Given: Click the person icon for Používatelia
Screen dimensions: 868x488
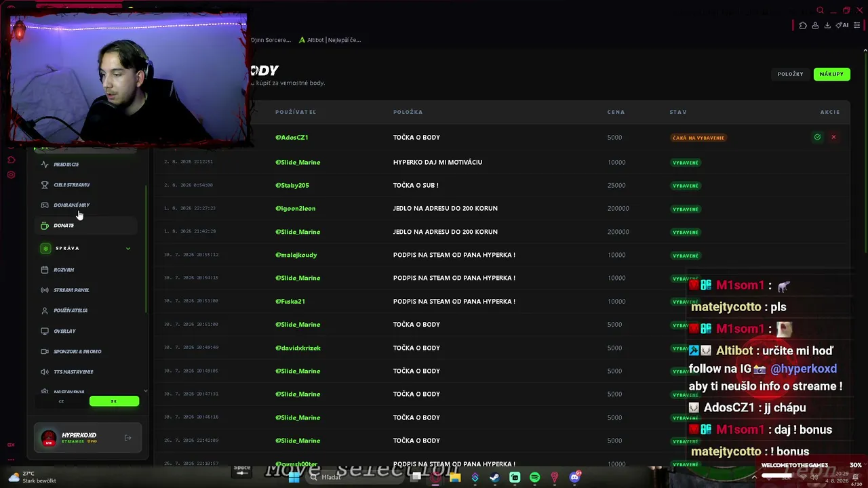Looking at the screenshot, I should (45, 310).
